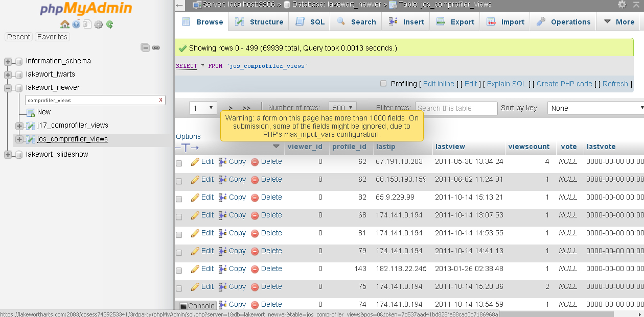Open the page-shaped docs icon beside the gear

tap(87, 24)
